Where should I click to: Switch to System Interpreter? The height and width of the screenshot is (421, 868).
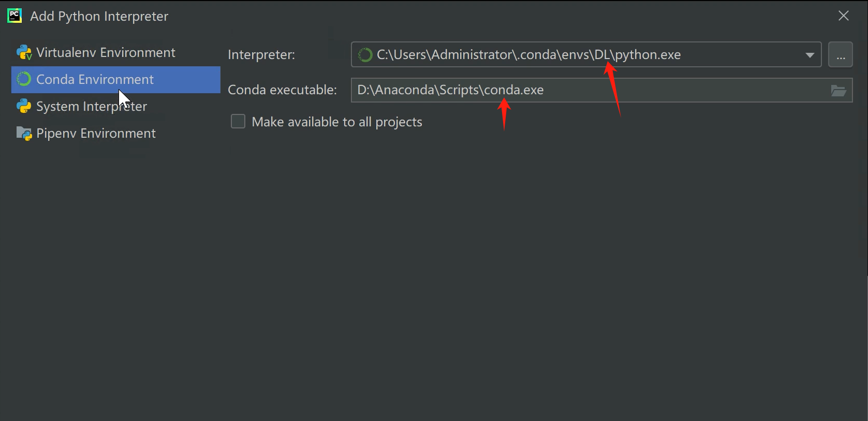tap(91, 106)
